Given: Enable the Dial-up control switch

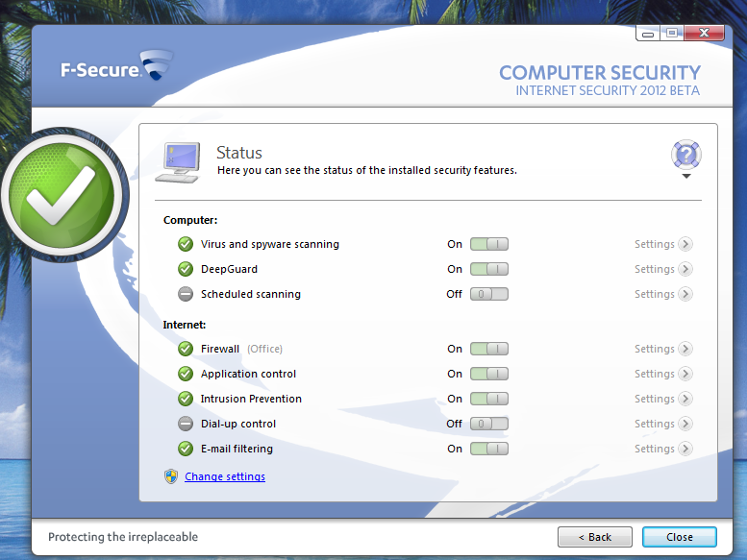Looking at the screenshot, I should pyautogui.click(x=489, y=424).
